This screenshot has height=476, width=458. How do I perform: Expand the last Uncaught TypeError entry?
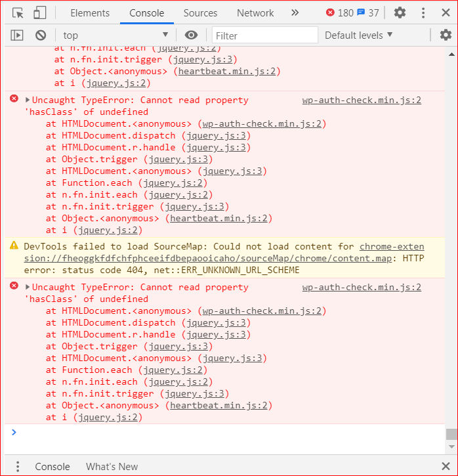coord(28,287)
